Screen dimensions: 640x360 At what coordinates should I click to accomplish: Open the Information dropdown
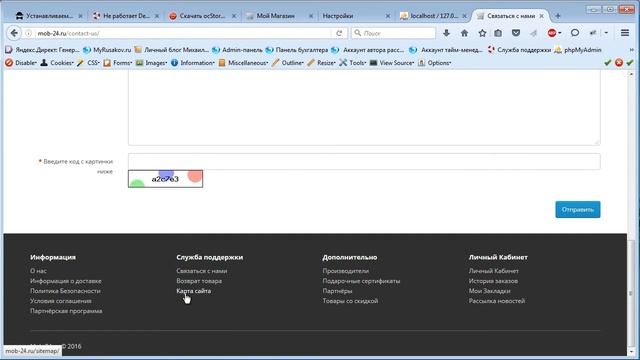(x=193, y=63)
